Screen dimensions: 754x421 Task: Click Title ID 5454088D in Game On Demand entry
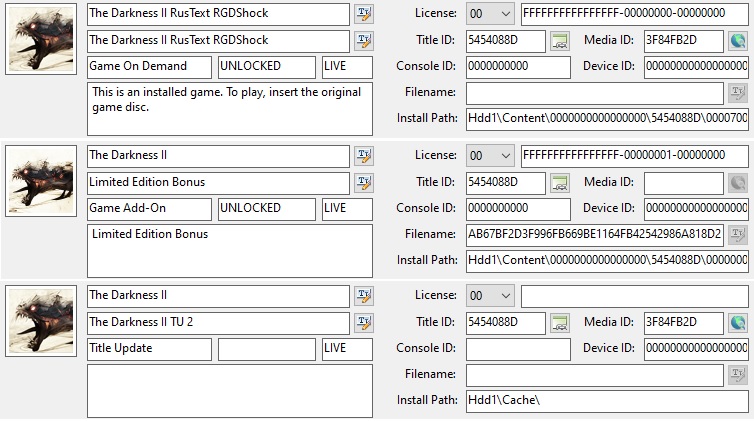click(506, 41)
